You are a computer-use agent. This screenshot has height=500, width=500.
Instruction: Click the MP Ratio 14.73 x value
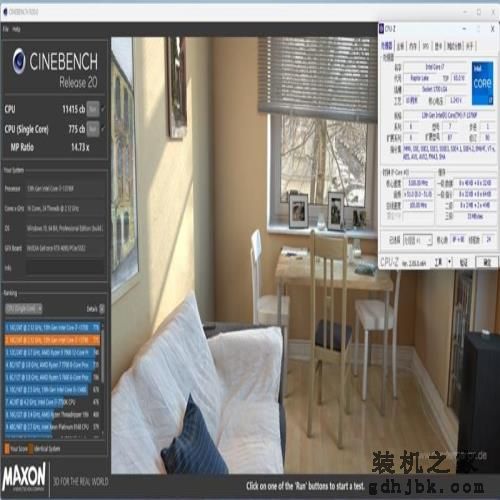(x=80, y=147)
